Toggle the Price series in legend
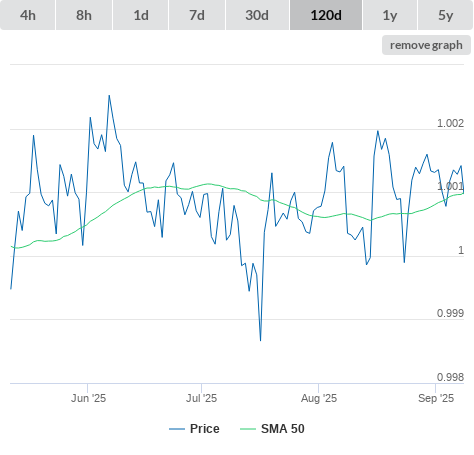The width and height of the screenshot is (474, 455). (205, 429)
